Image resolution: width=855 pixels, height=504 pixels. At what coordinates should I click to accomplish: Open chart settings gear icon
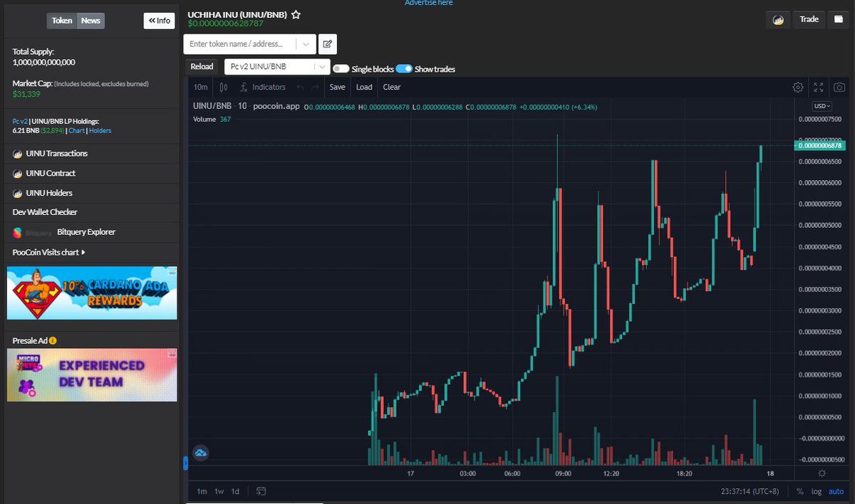pyautogui.click(x=798, y=87)
